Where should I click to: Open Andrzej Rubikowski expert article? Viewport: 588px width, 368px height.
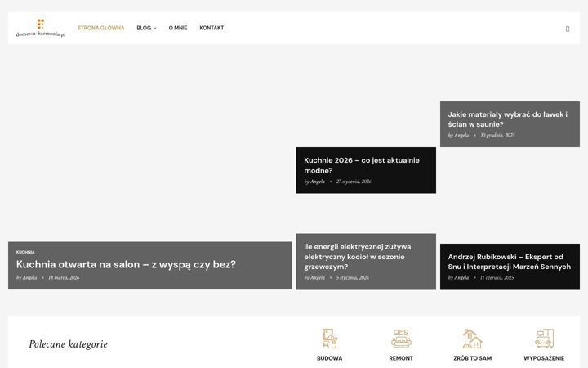pos(510,262)
